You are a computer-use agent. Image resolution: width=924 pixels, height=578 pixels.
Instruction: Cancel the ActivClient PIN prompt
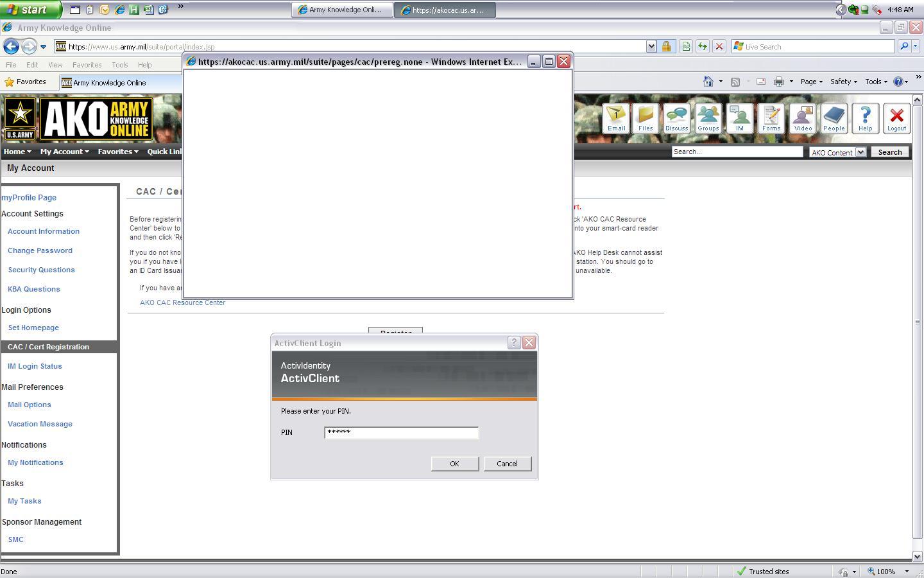(x=506, y=464)
